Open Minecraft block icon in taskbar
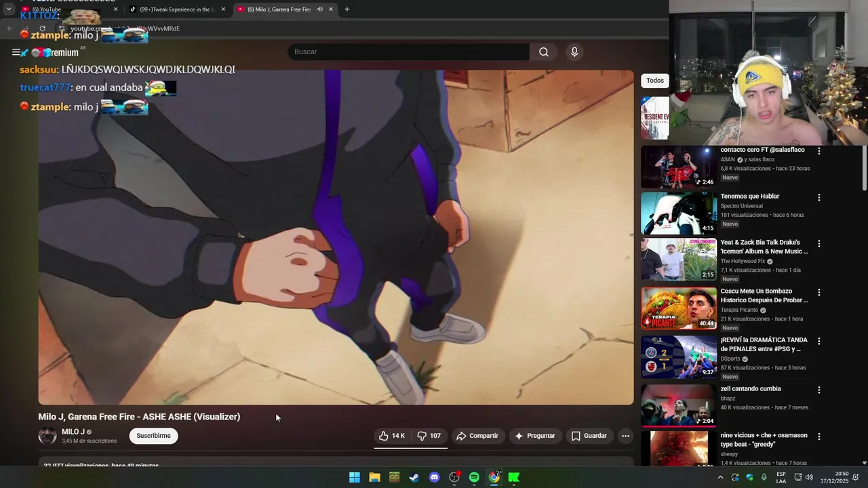Screen dimensions: 868x488 pyautogui.click(x=395, y=477)
